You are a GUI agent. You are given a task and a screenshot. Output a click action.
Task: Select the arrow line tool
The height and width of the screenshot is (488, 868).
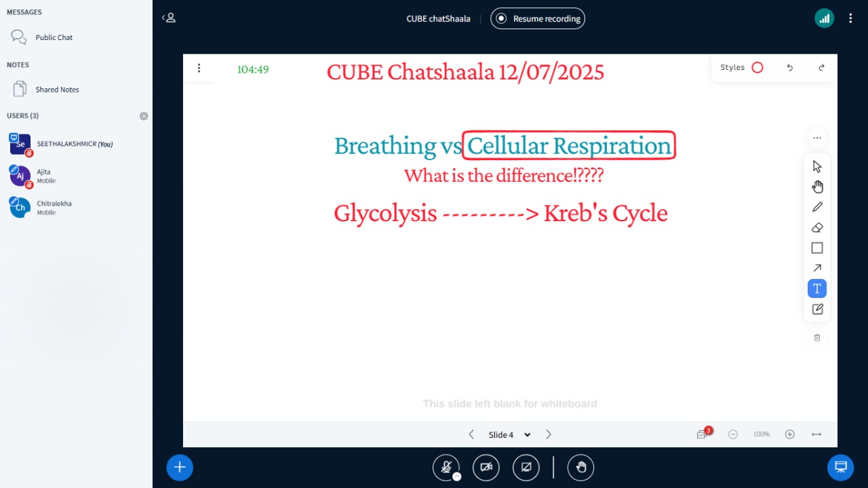pos(816,268)
